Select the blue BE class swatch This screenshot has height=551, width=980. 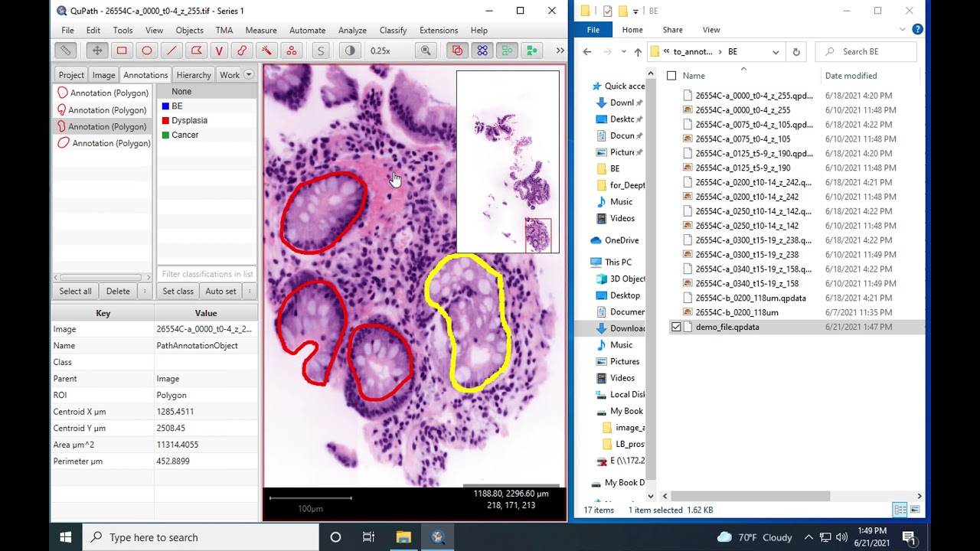click(165, 106)
